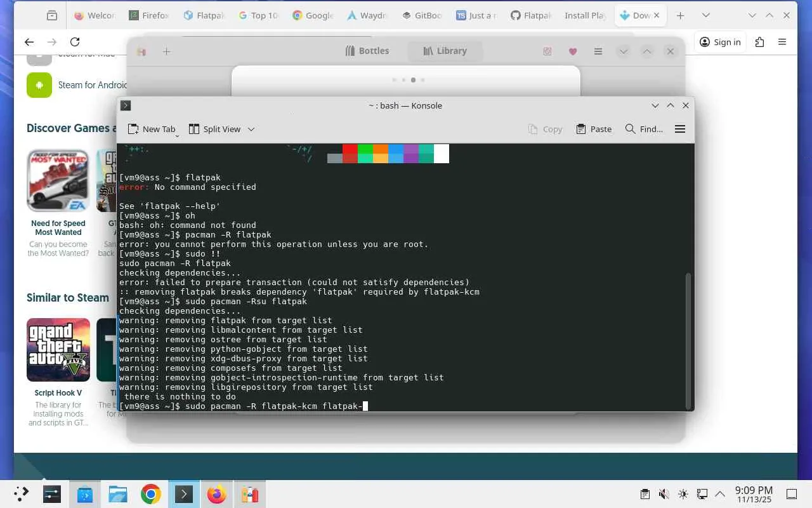Click the show desktop button

[792, 494]
